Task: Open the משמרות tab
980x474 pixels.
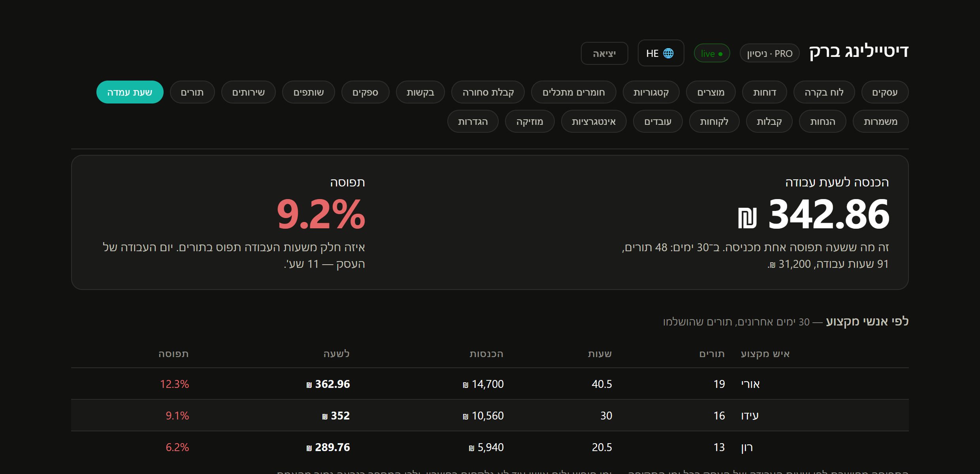Action: (x=880, y=121)
